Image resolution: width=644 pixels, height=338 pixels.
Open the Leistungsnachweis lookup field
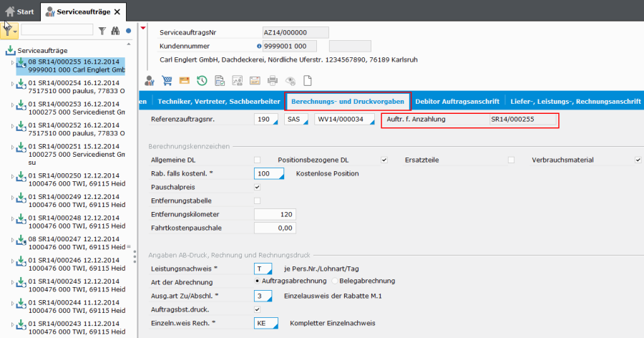coord(263,269)
